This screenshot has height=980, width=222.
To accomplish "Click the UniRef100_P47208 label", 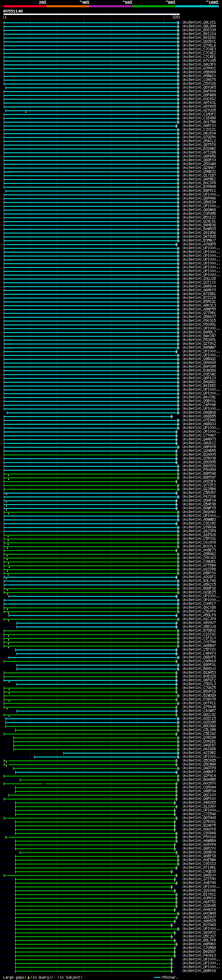I will click(x=199, y=497).
